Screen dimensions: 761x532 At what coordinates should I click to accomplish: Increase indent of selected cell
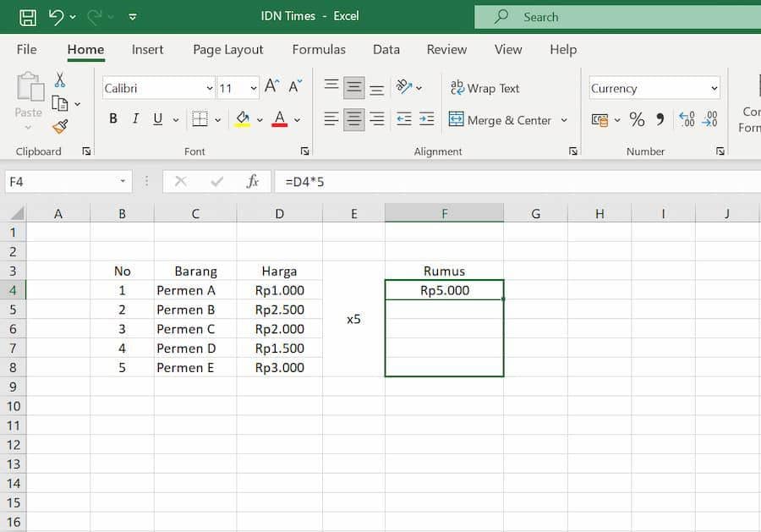427,119
